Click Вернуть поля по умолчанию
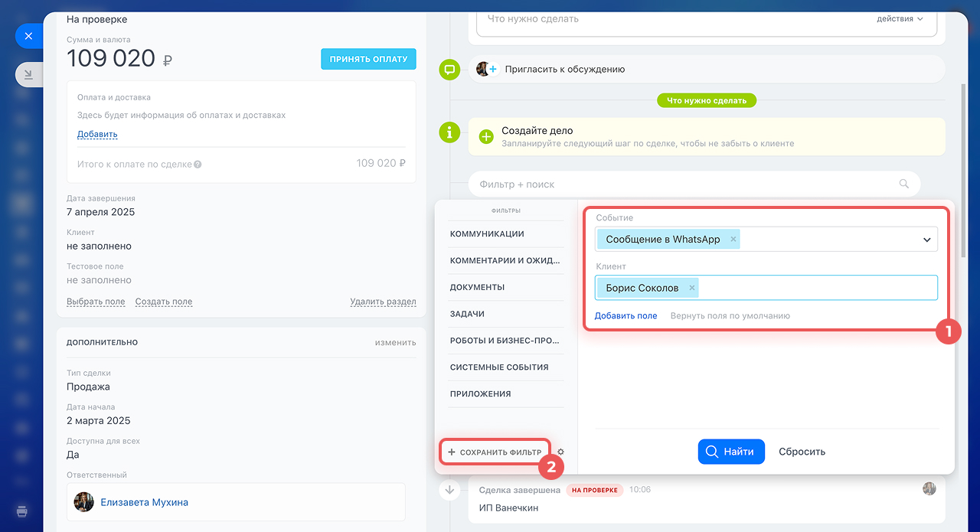The height and width of the screenshot is (532, 980). click(x=730, y=315)
